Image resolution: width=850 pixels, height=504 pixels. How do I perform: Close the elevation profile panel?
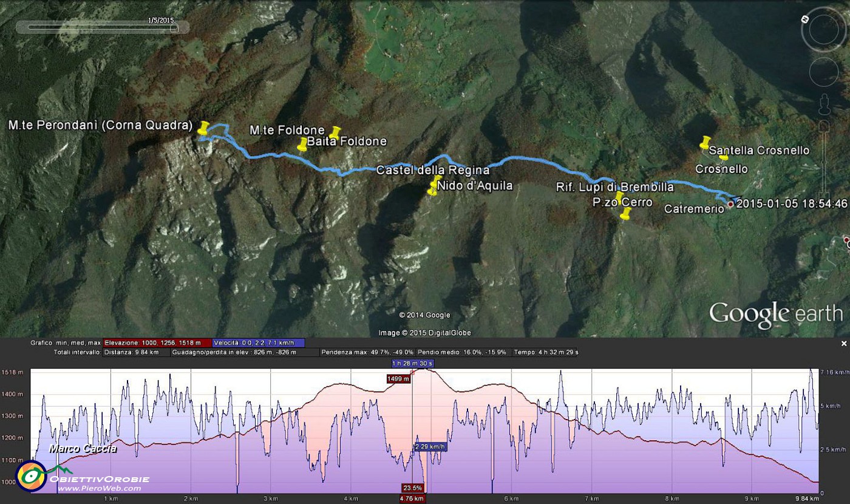pyautogui.click(x=843, y=344)
